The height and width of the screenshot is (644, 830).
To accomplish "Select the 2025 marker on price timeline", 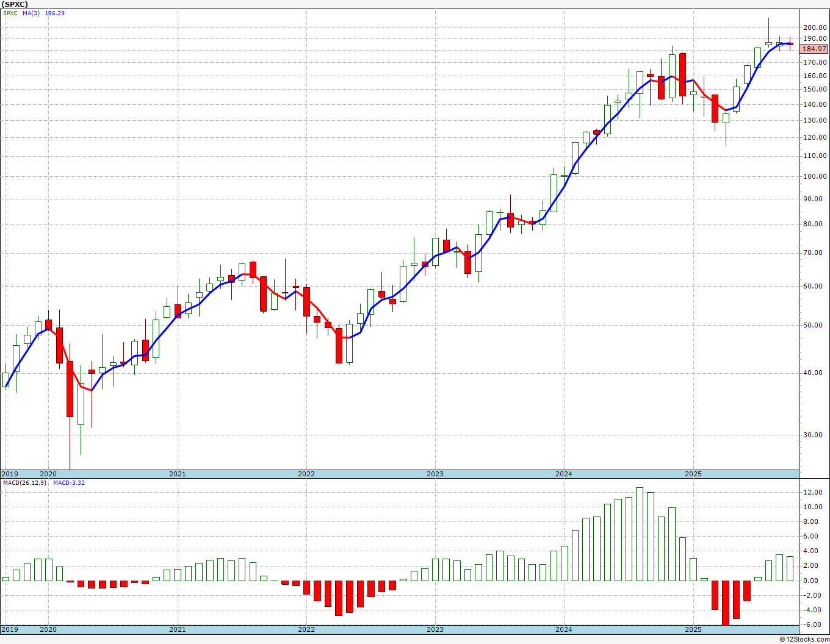I will click(x=692, y=474).
